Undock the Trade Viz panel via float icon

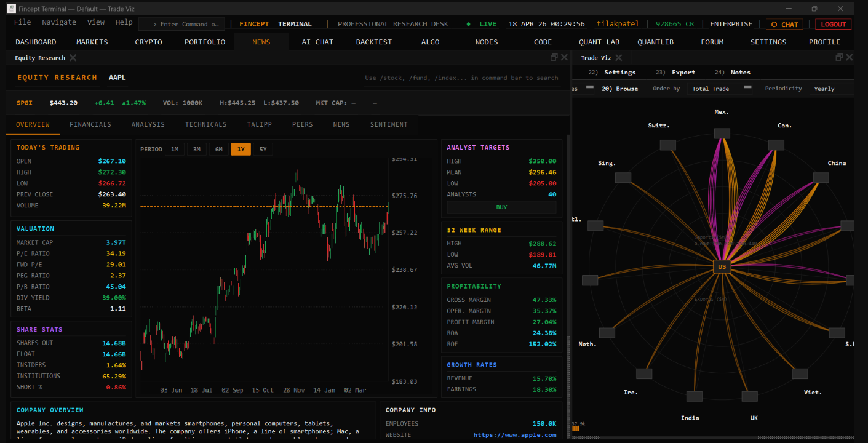[839, 57]
